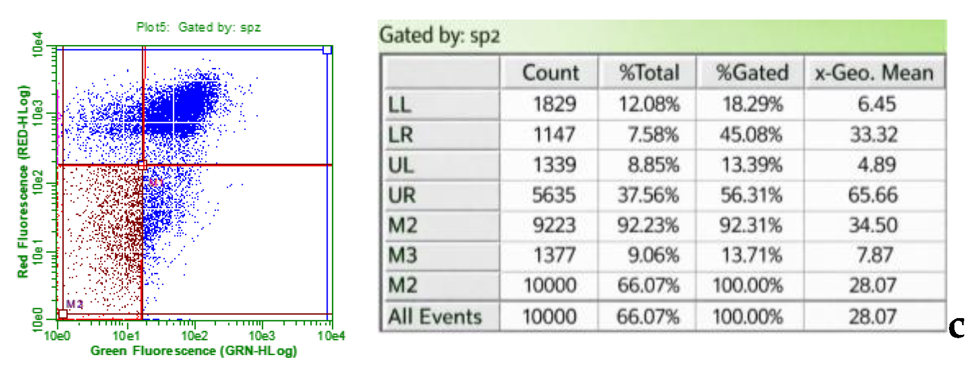Click the 45.08% gated cell
The image size is (980, 373).
pyautogui.click(x=751, y=134)
